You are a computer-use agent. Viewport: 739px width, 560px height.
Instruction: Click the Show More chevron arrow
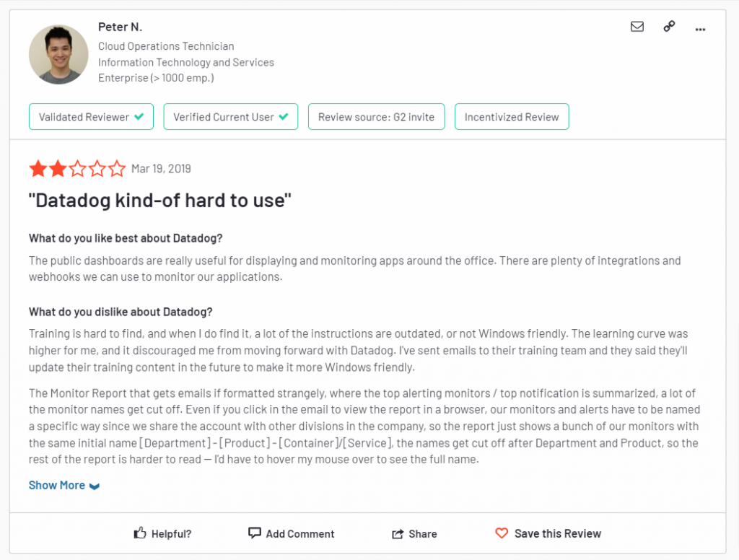click(x=95, y=486)
